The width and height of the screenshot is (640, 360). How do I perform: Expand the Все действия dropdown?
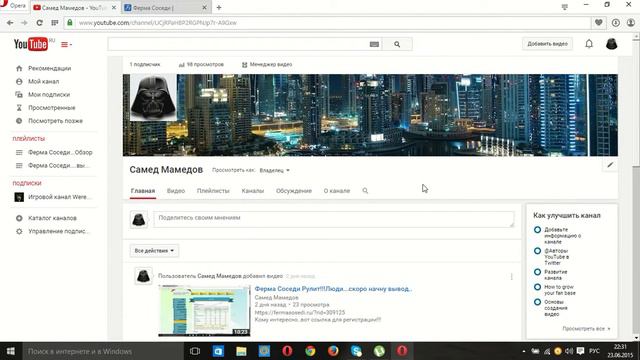coord(154,251)
